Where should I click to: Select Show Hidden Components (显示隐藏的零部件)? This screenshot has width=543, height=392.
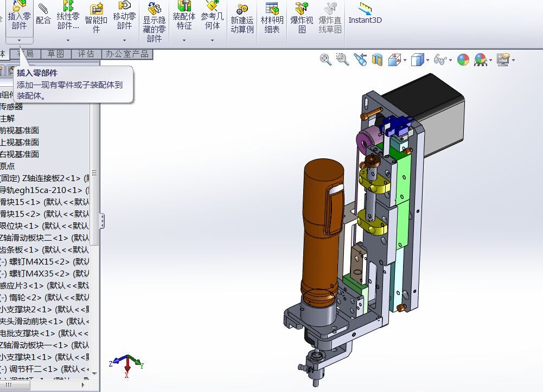154,22
